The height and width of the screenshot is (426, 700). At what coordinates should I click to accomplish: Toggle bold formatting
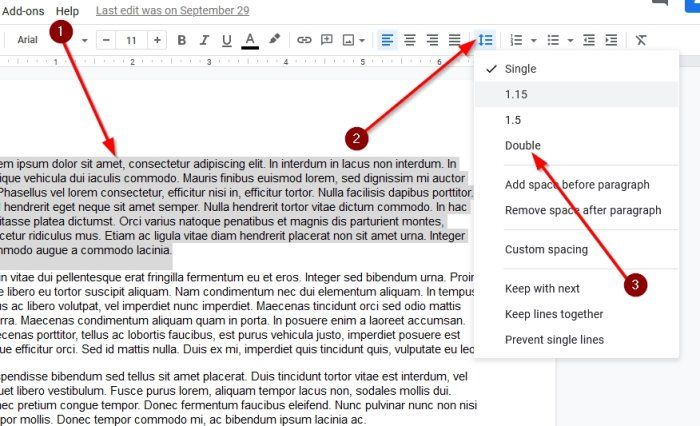coord(181,40)
